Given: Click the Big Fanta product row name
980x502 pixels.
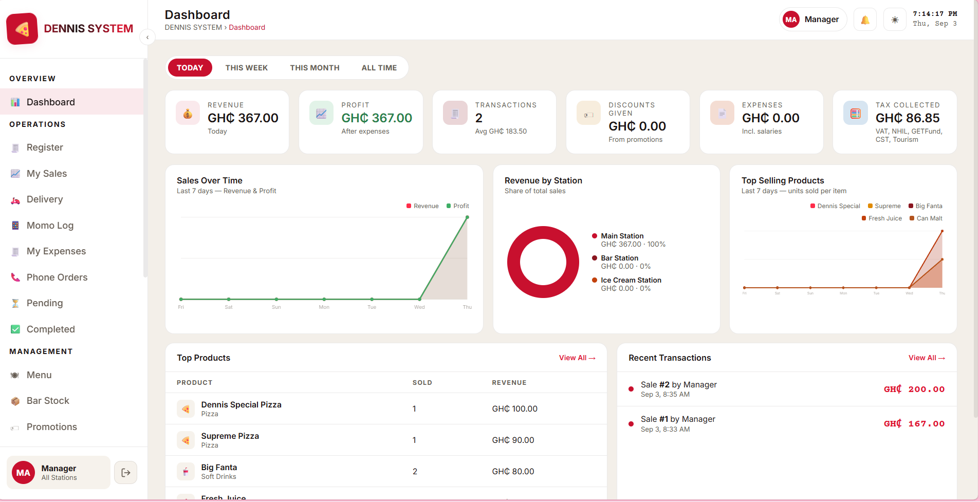Looking at the screenshot, I should click(x=219, y=468).
